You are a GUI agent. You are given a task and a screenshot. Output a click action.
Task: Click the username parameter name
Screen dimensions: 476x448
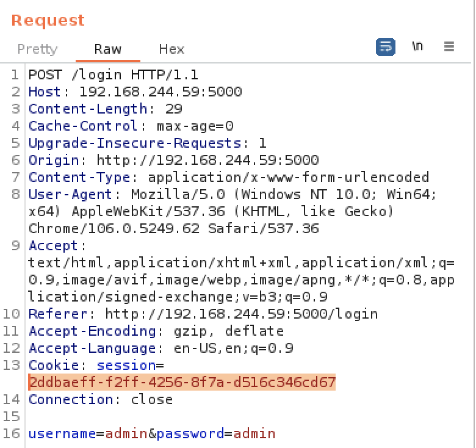(x=62, y=433)
